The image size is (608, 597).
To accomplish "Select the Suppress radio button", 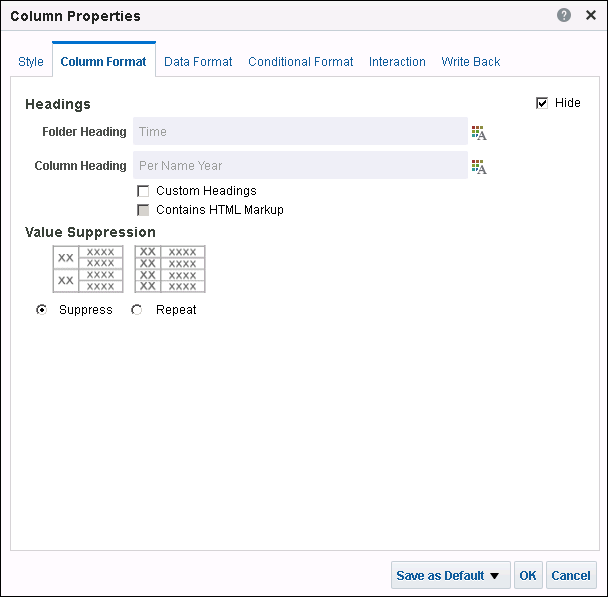I will (x=41, y=310).
